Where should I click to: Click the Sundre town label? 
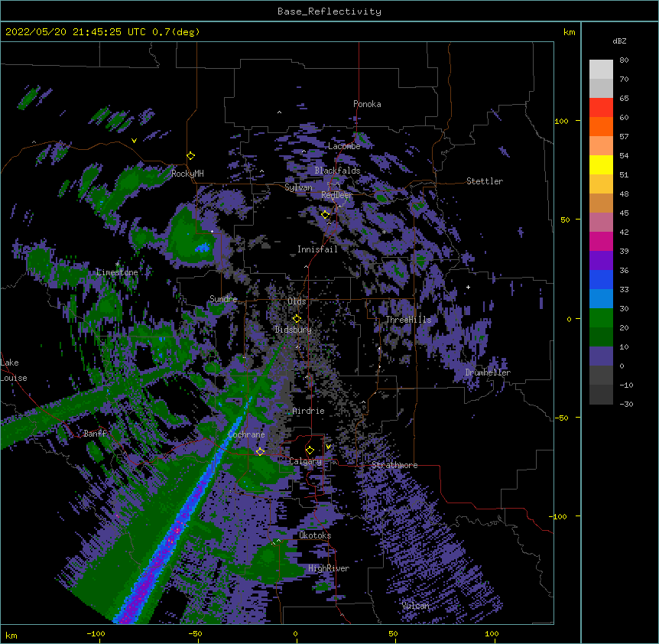(x=223, y=299)
